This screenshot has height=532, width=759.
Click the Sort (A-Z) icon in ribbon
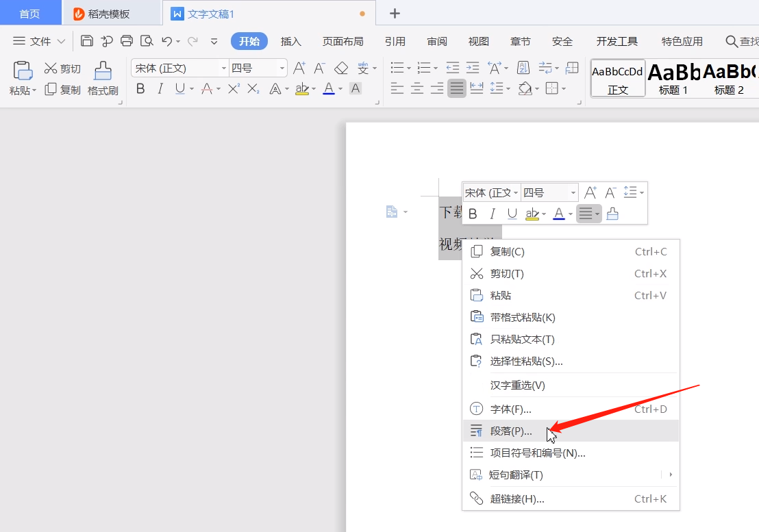pos(523,68)
